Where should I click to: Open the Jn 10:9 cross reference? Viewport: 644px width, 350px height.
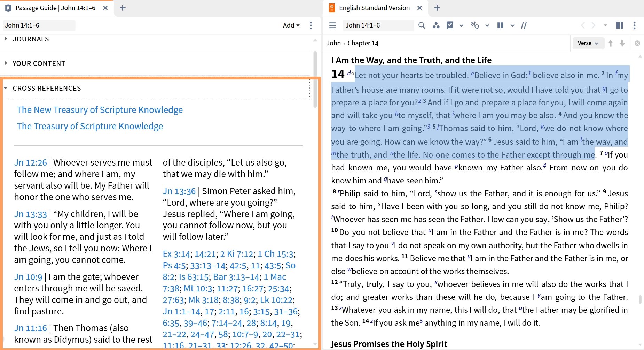tap(28, 277)
